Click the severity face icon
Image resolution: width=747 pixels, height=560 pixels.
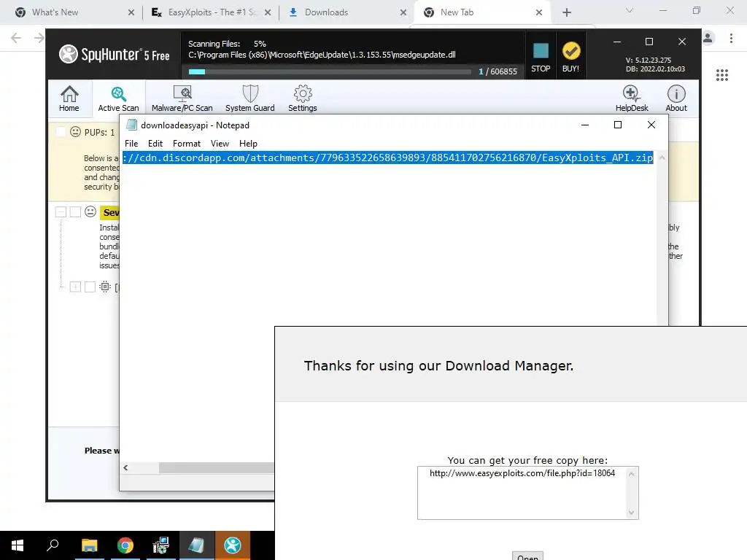(90, 211)
